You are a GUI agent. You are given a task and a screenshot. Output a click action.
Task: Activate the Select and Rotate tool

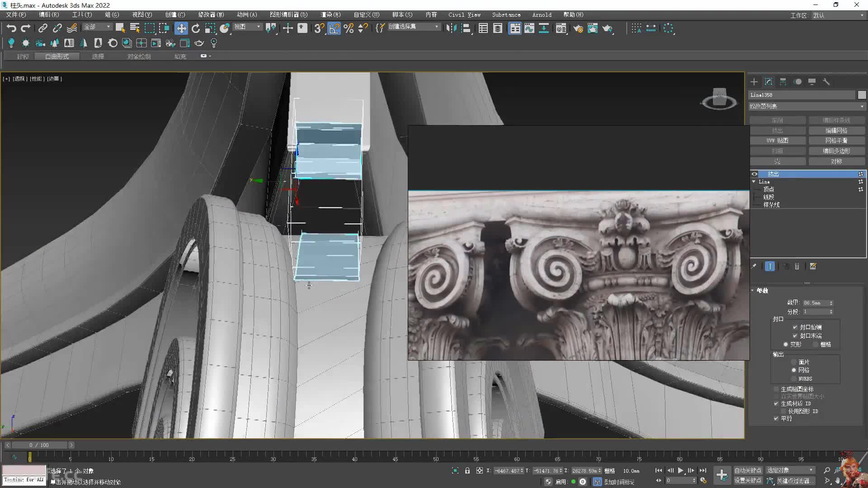pyautogui.click(x=195, y=28)
